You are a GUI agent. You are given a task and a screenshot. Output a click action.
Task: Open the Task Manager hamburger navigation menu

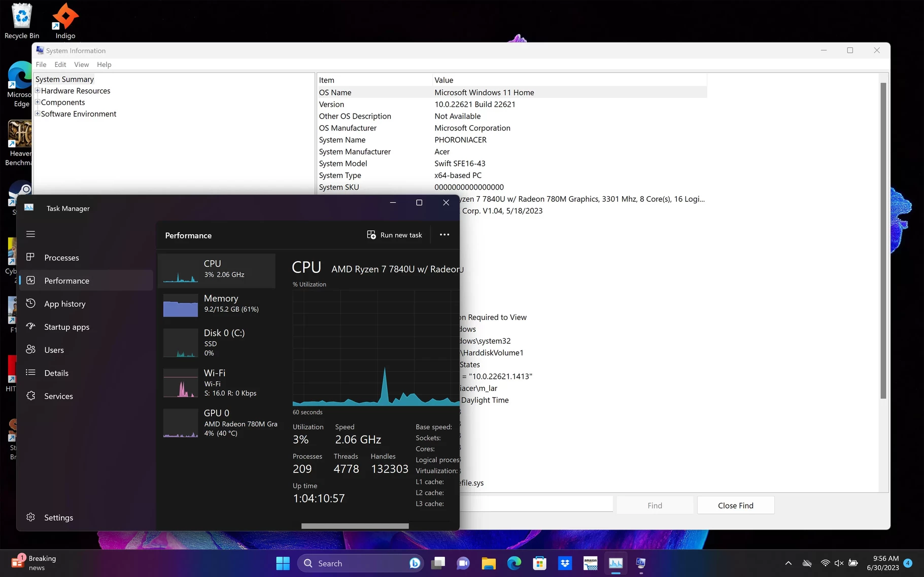30,234
